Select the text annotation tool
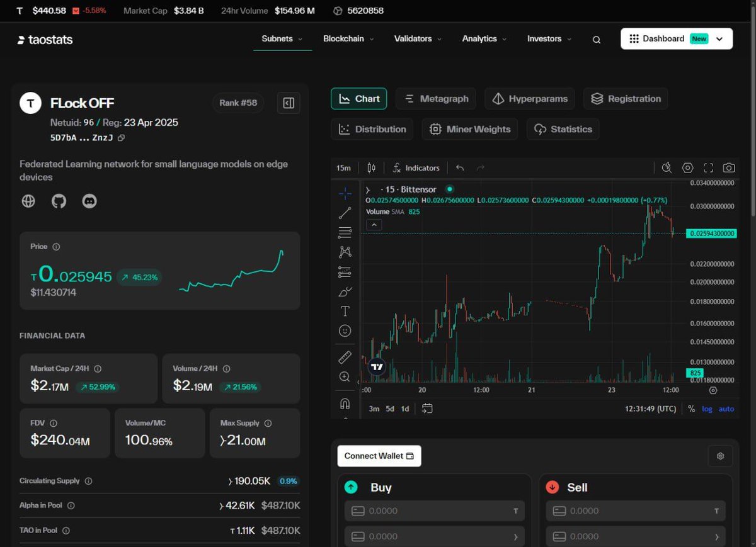The width and height of the screenshot is (756, 547). [345, 311]
